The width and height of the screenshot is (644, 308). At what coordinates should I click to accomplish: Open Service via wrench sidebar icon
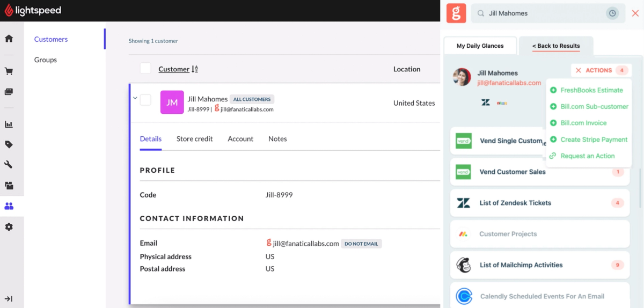9,165
